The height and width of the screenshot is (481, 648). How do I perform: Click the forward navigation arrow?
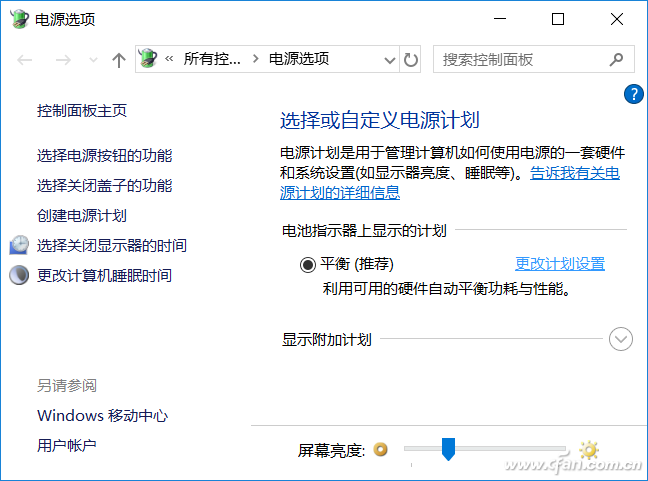63,60
